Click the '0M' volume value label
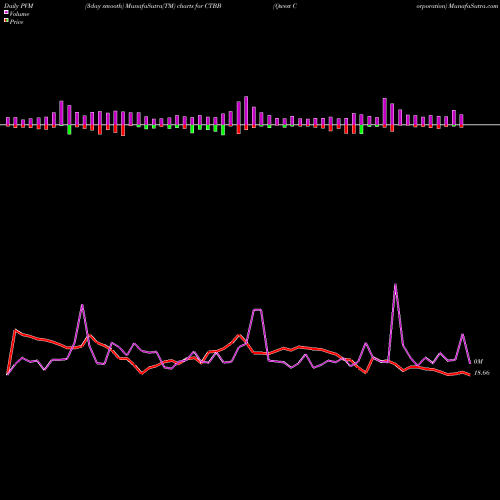 (x=478, y=362)
